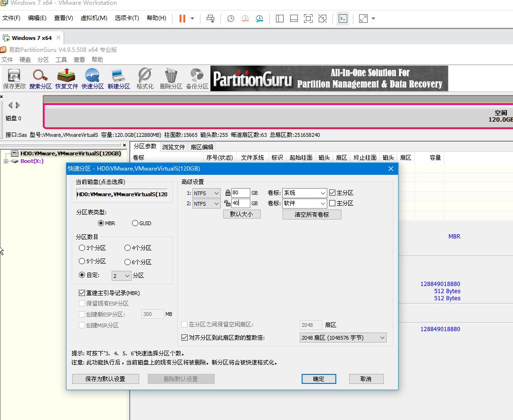Open VMware stretch mode dropdown arrow
The image size is (513, 420).
coord(373,19)
